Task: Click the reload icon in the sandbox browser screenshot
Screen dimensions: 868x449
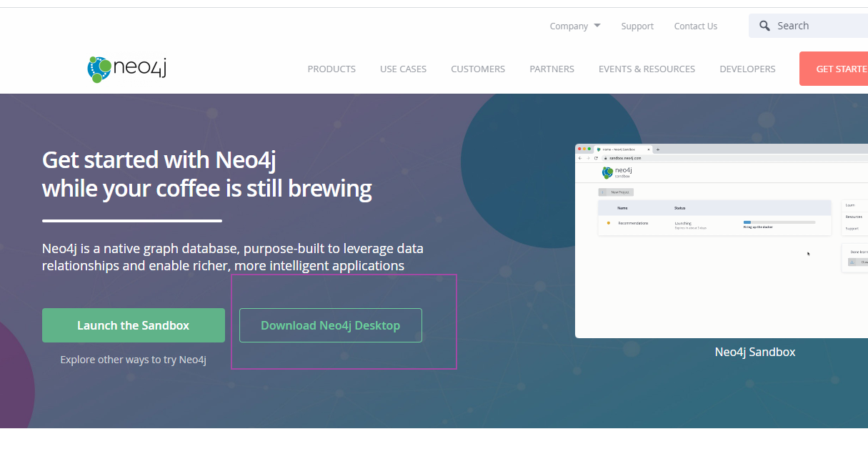Action: [596, 158]
